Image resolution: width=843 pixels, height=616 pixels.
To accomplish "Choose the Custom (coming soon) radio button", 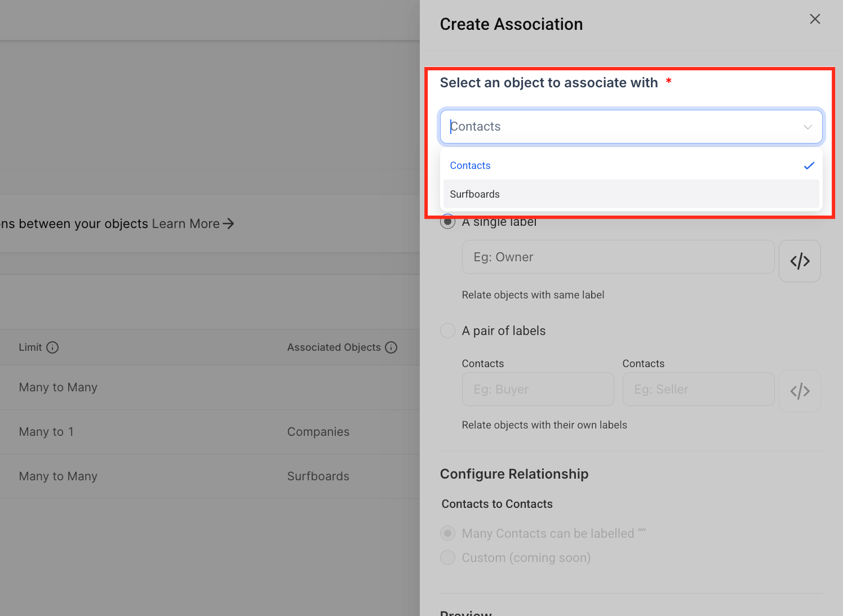I will click(x=447, y=557).
